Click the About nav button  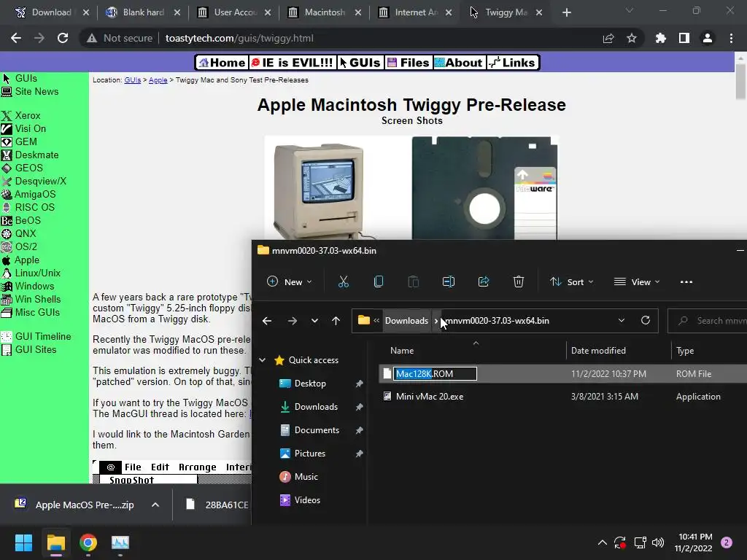coord(459,63)
